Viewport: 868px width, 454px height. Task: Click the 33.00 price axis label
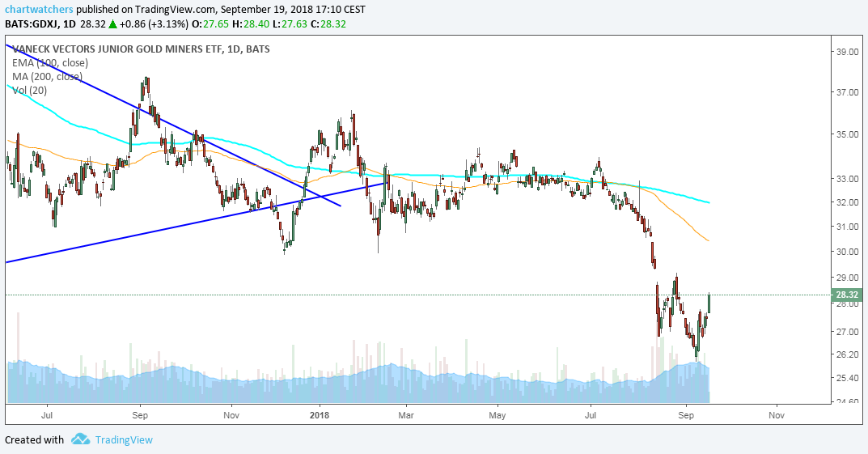(847, 179)
